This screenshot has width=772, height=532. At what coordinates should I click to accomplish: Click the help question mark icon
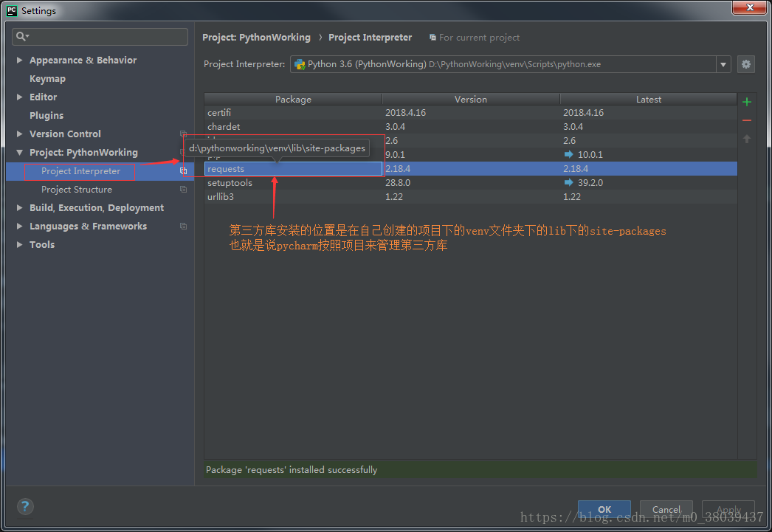(25, 506)
